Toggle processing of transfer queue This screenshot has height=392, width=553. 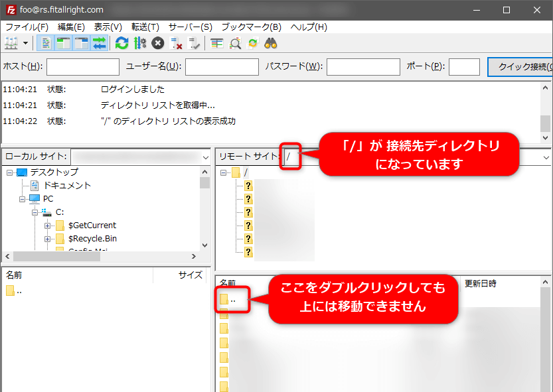point(139,43)
